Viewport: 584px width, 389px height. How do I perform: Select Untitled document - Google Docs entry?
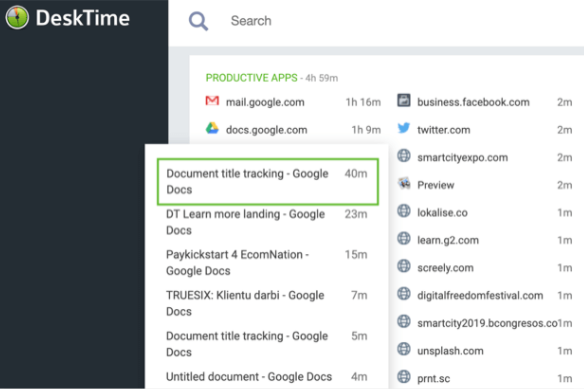pyautogui.click(x=267, y=377)
